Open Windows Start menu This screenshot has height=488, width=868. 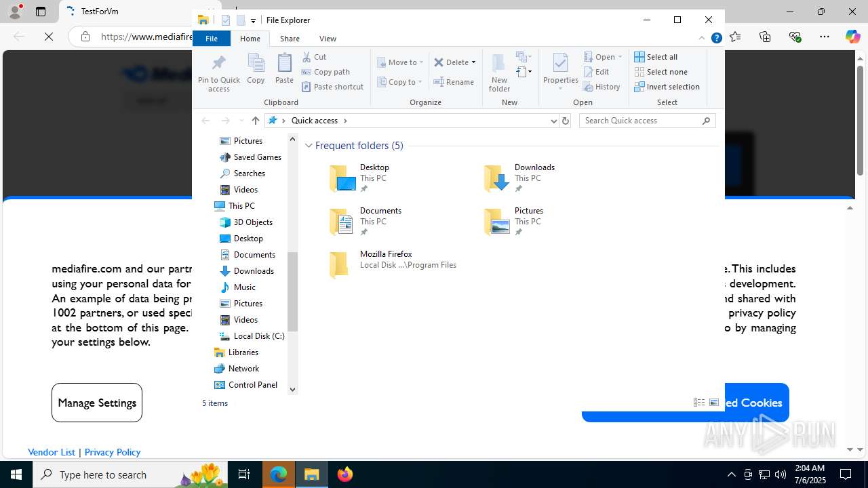point(16,474)
